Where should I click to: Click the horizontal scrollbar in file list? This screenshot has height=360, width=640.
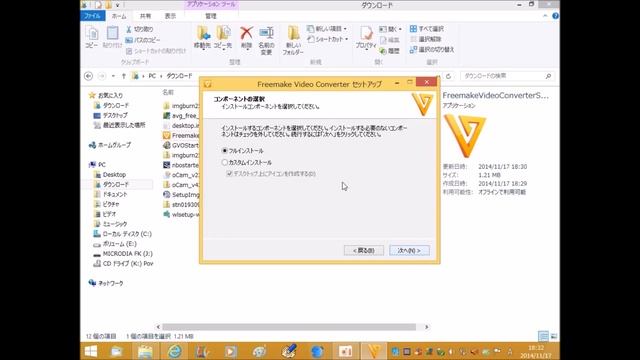click(289, 327)
